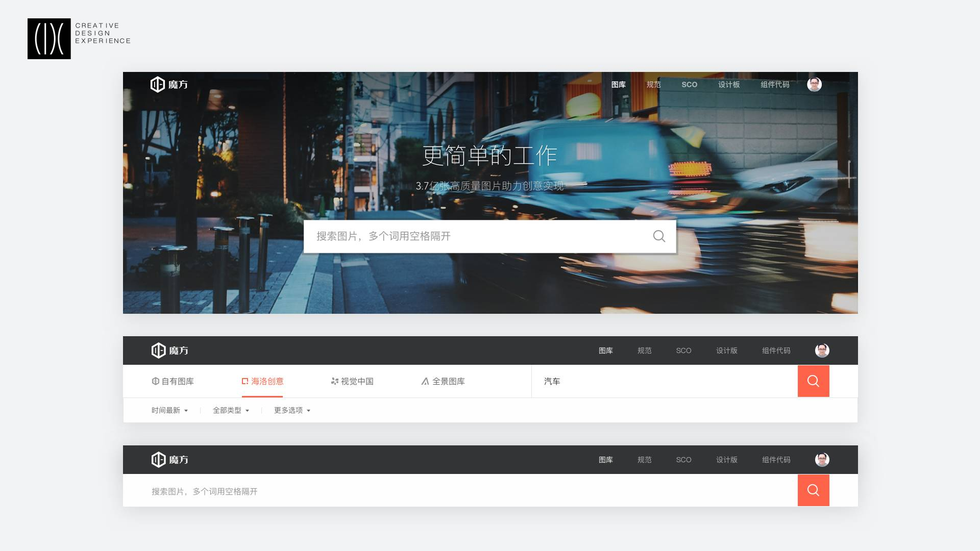Screen dimensions: 980x551
Task: Open the 全景图库 tab
Action: (443, 381)
